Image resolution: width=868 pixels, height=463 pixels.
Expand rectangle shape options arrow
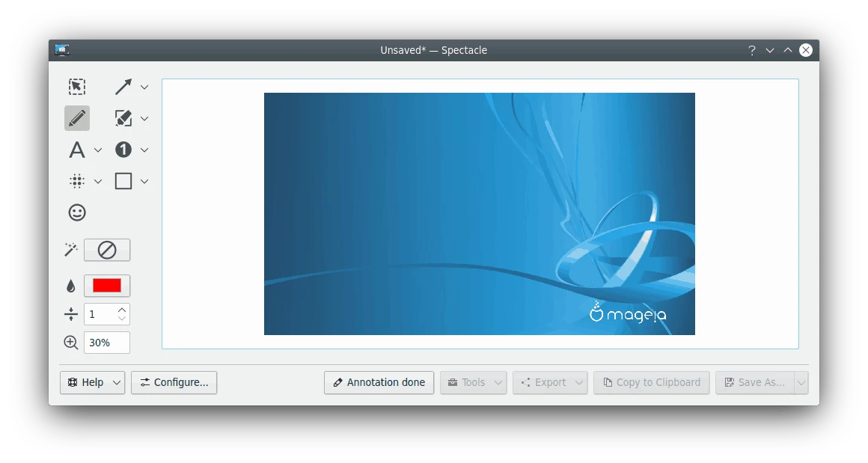144,181
